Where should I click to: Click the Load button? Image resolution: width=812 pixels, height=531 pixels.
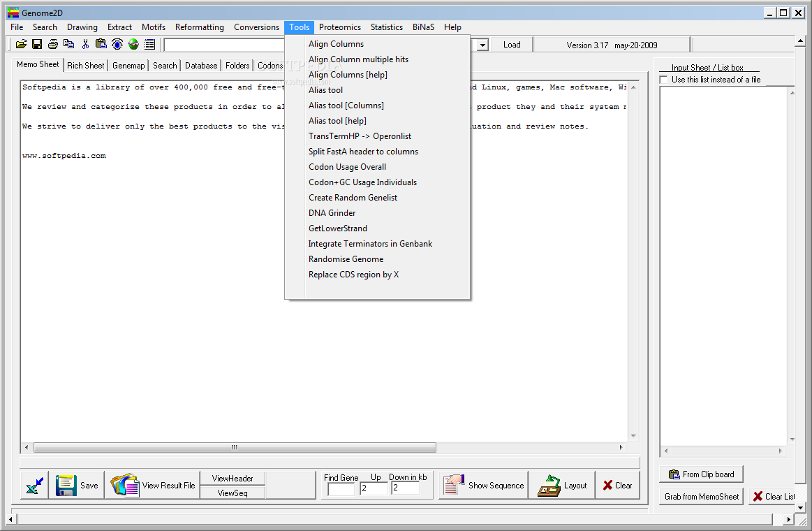pos(512,45)
